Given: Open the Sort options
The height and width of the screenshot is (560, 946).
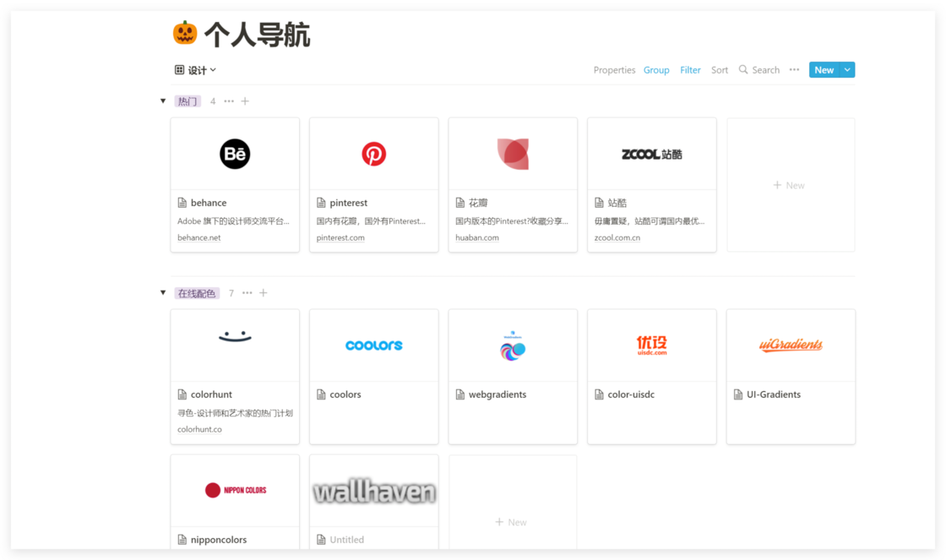Looking at the screenshot, I should (720, 70).
